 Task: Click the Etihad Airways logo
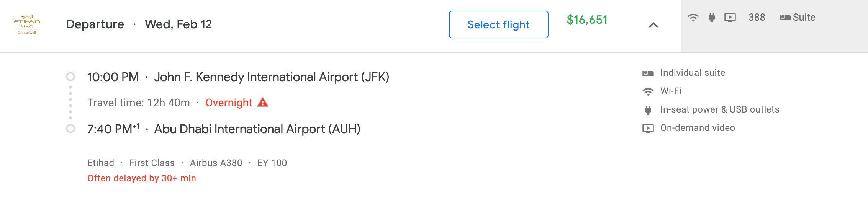pyautogui.click(x=27, y=24)
